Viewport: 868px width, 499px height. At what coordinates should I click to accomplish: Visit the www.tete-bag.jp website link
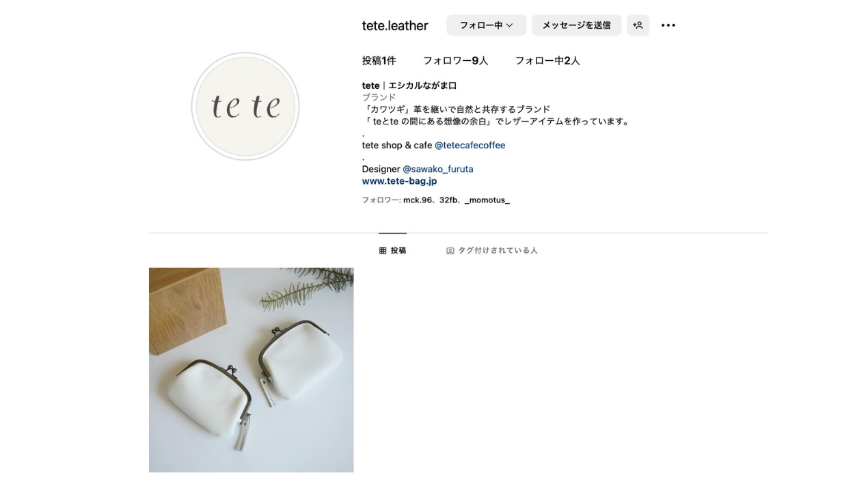coord(399,181)
